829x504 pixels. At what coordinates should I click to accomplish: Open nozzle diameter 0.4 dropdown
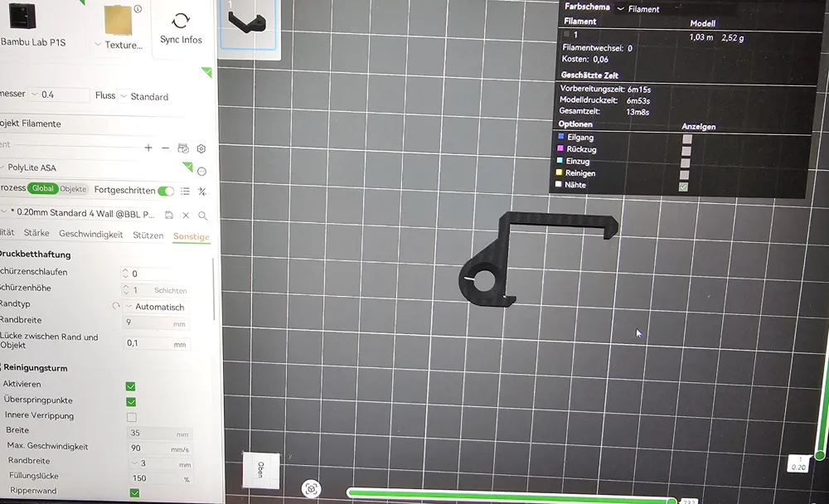pyautogui.click(x=58, y=94)
